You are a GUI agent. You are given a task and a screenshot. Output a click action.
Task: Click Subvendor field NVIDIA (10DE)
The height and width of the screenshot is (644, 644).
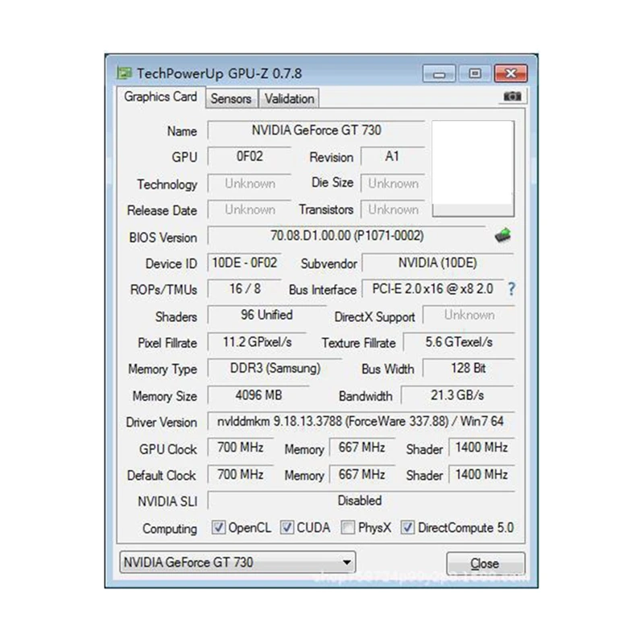click(x=437, y=263)
